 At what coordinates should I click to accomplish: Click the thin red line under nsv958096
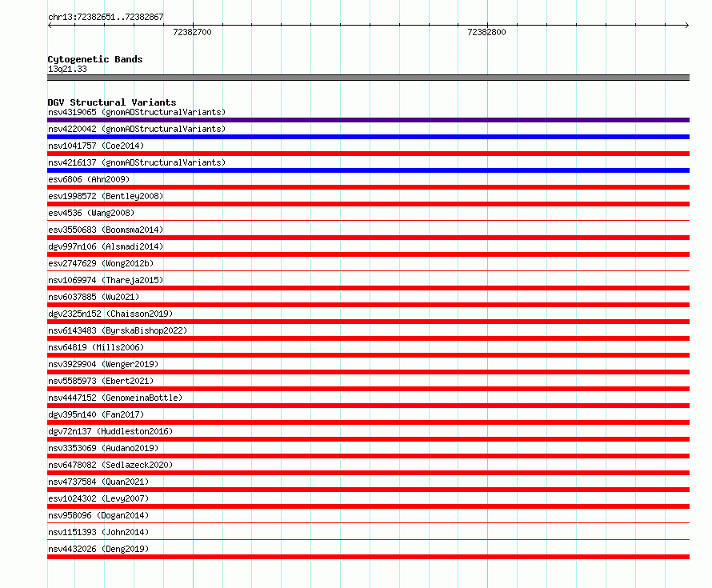368,522
